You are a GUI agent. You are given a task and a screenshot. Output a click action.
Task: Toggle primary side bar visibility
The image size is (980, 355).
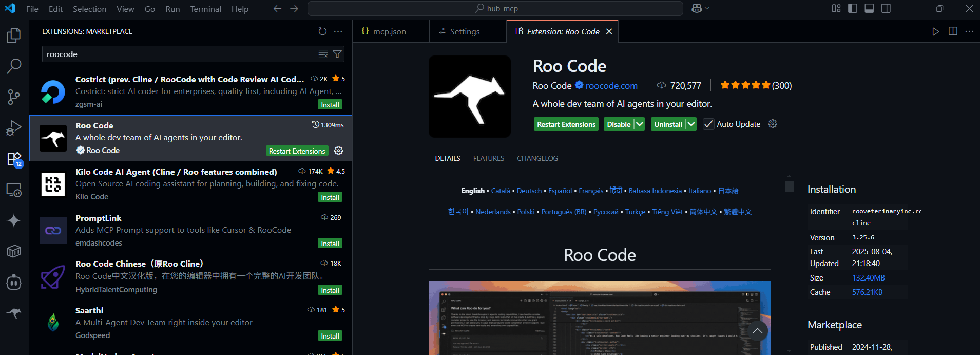click(853, 8)
